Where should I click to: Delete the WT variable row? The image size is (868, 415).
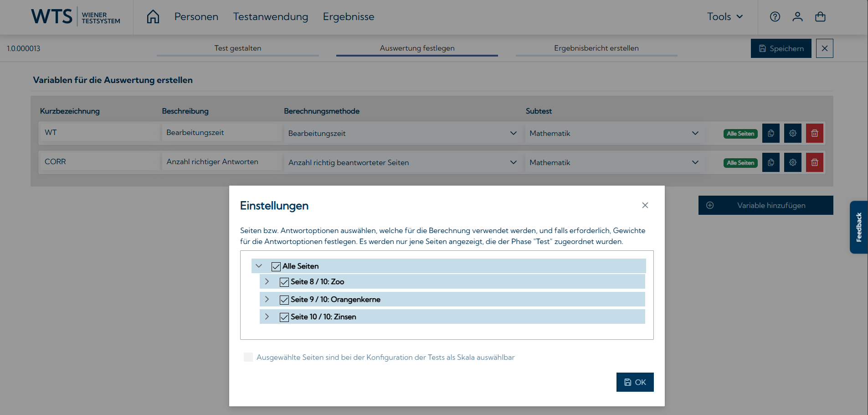[814, 133]
